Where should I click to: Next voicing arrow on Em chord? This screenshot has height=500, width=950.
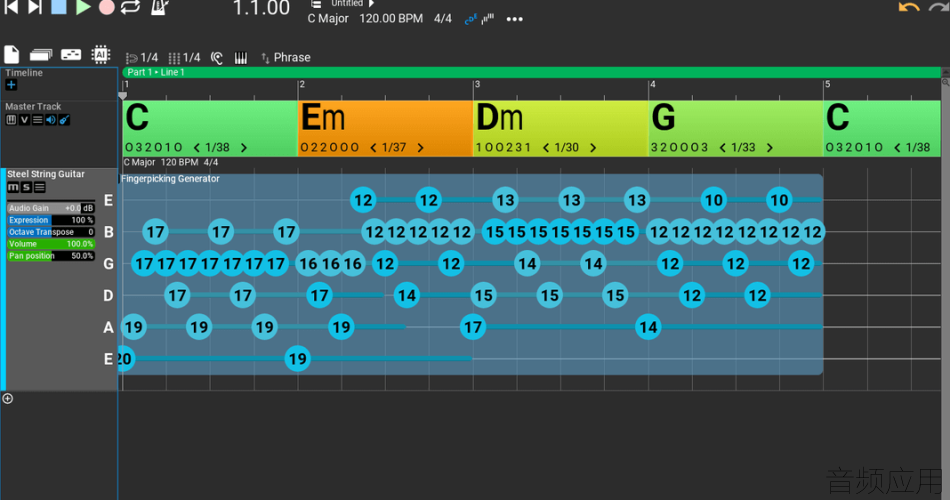click(x=420, y=147)
